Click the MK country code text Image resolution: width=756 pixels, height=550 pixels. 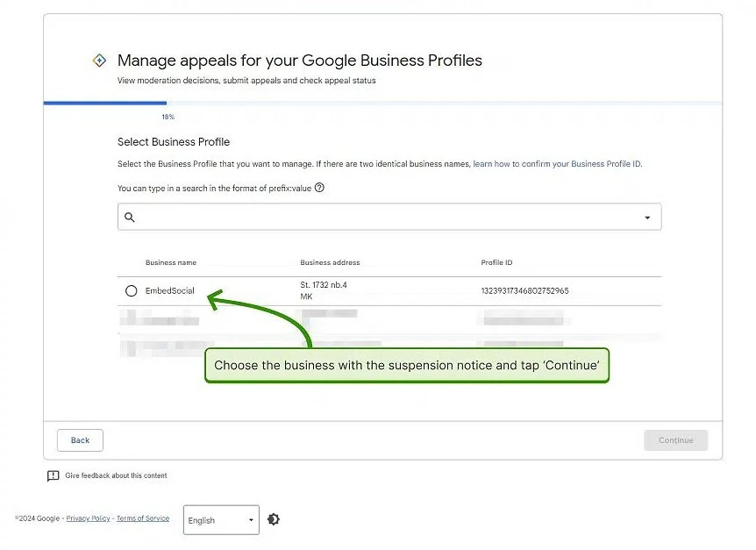pos(306,296)
